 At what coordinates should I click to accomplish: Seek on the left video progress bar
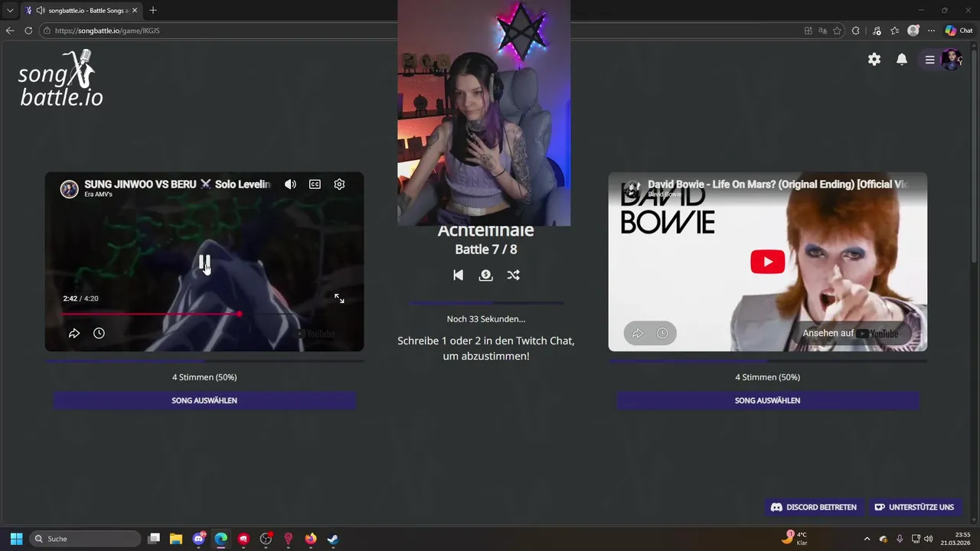(x=204, y=314)
